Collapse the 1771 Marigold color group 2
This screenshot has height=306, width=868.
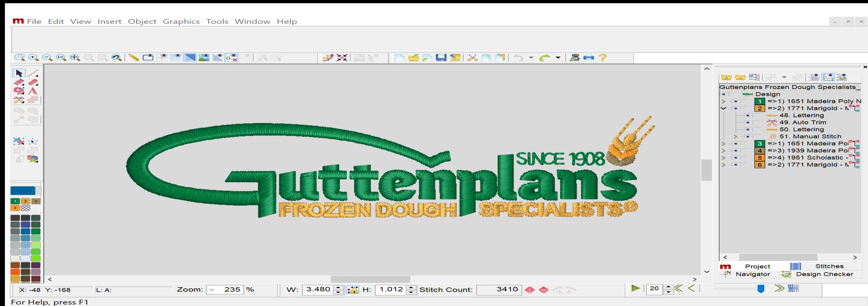point(724,108)
